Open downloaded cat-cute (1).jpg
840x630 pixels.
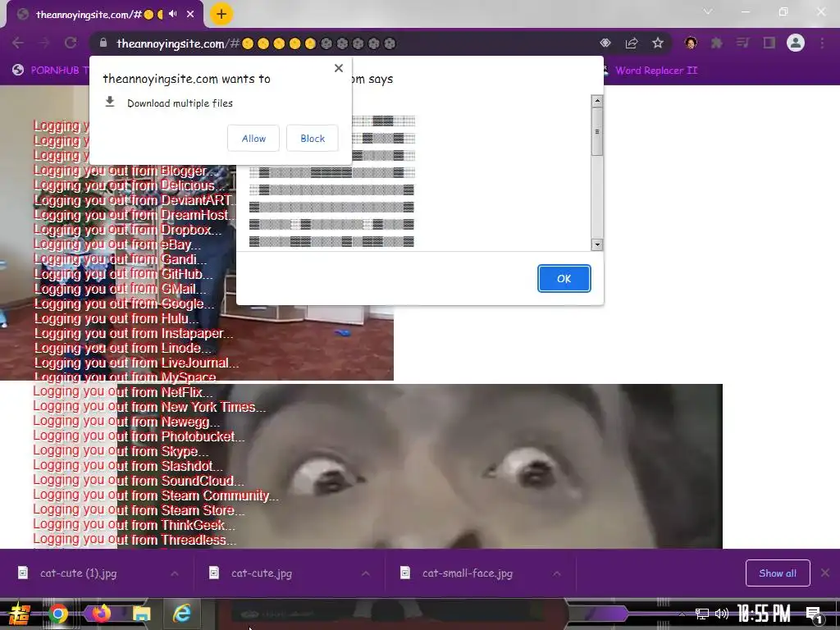(78, 573)
